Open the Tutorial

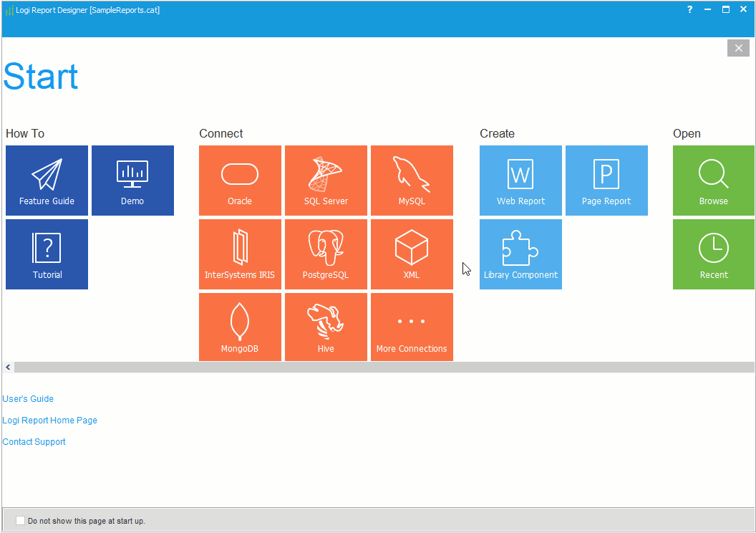(x=47, y=254)
